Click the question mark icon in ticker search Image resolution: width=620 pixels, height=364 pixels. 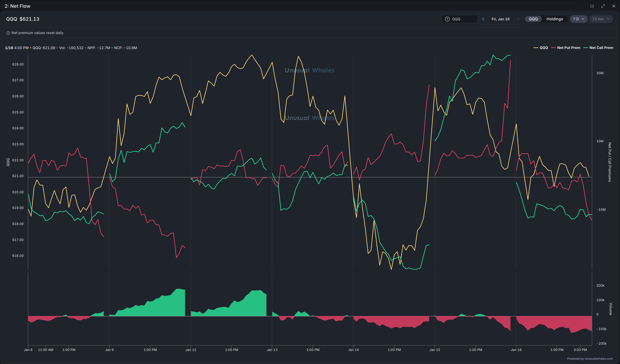click(447, 19)
